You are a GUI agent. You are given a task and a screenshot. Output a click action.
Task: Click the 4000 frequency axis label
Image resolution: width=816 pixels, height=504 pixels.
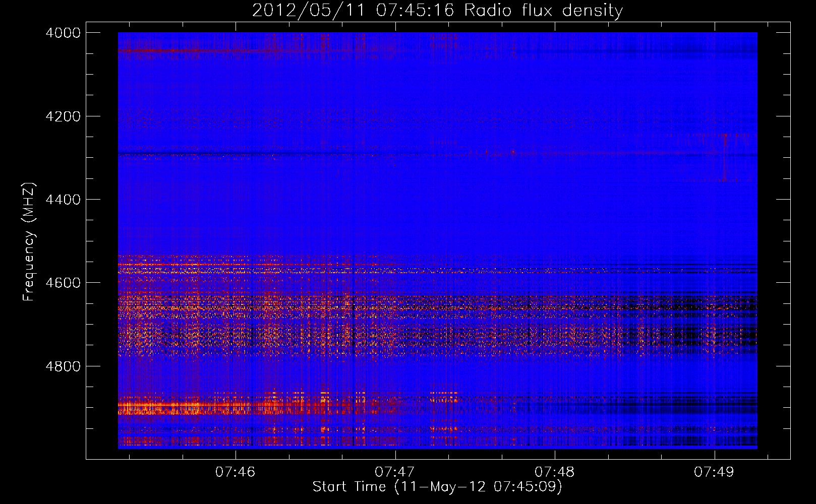[x=63, y=33]
